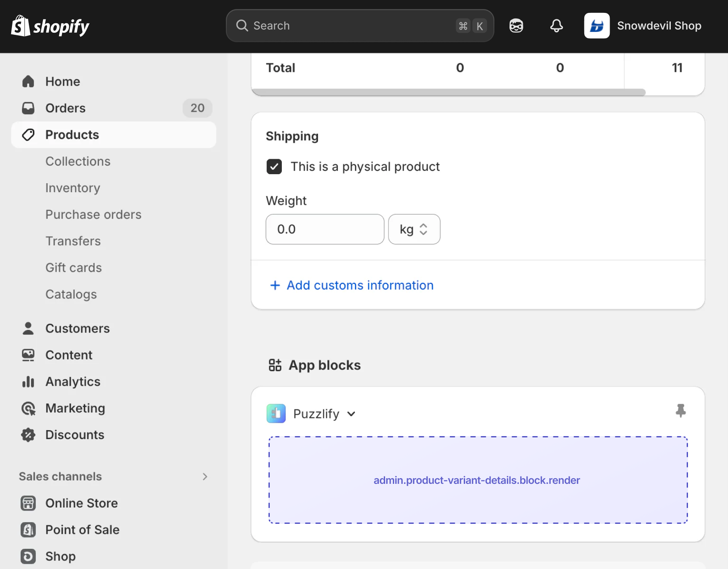Click the Orders inbox icon
Image resolution: width=728 pixels, height=569 pixels.
28,108
